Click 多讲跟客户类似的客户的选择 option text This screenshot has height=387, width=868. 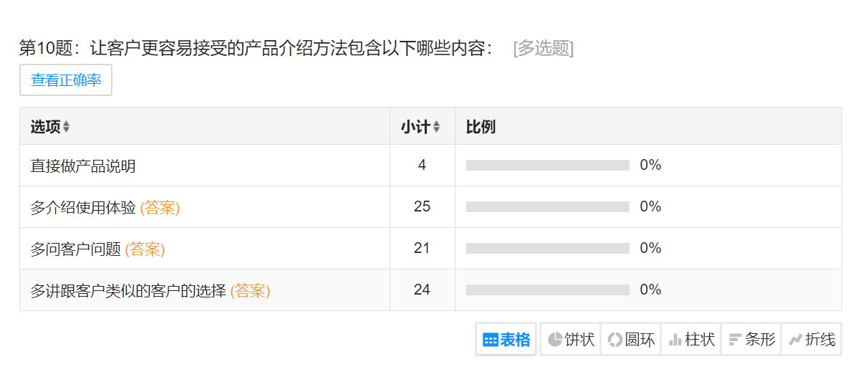(x=128, y=290)
